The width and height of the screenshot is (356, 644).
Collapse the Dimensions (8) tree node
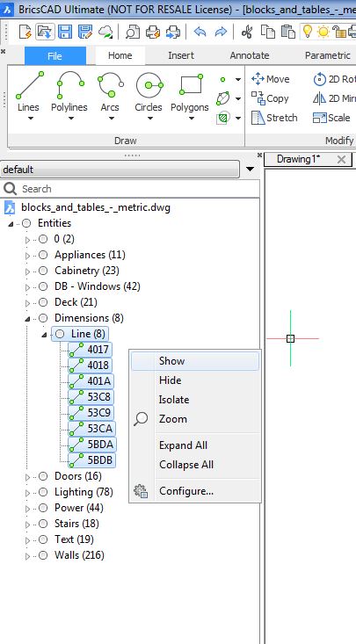coord(27,318)
